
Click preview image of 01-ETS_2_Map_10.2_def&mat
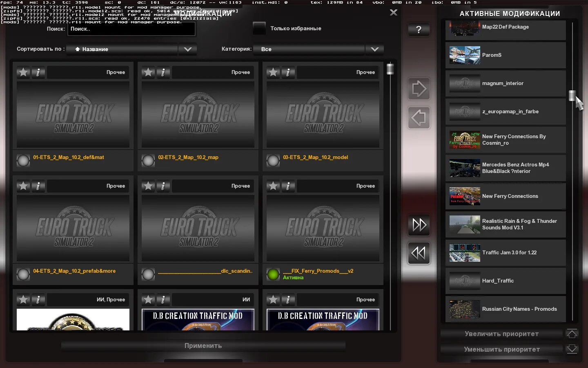(73, 114)
